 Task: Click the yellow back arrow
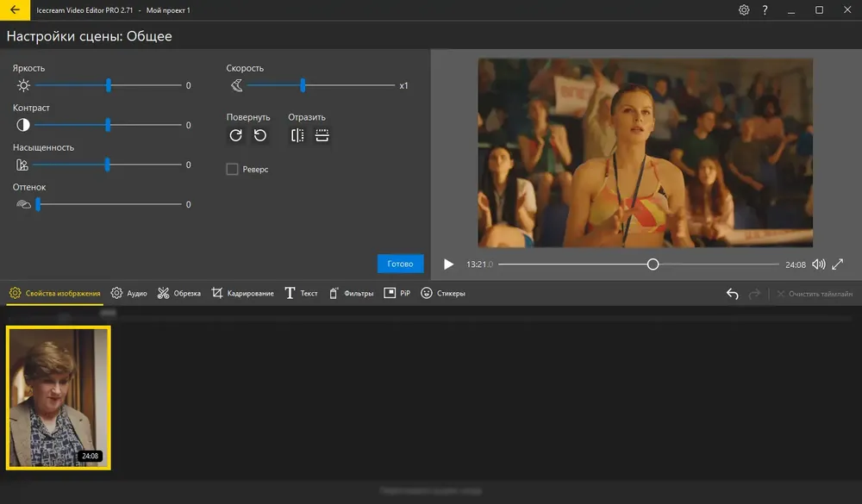pyautogui.click(x=15, y=9)
